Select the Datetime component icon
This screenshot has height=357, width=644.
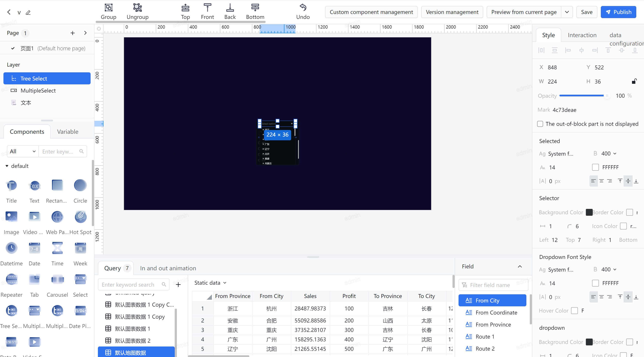12,248
